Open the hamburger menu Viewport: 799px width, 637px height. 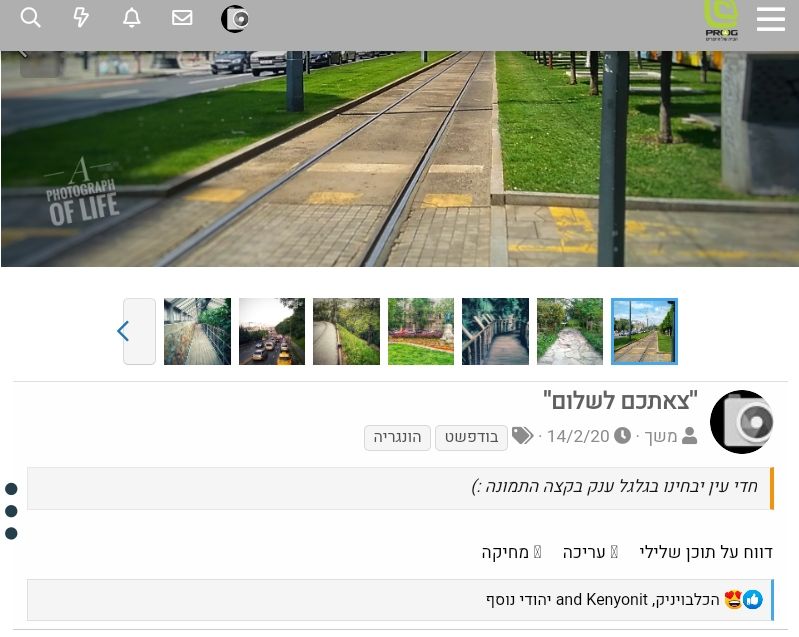point(770,19)
